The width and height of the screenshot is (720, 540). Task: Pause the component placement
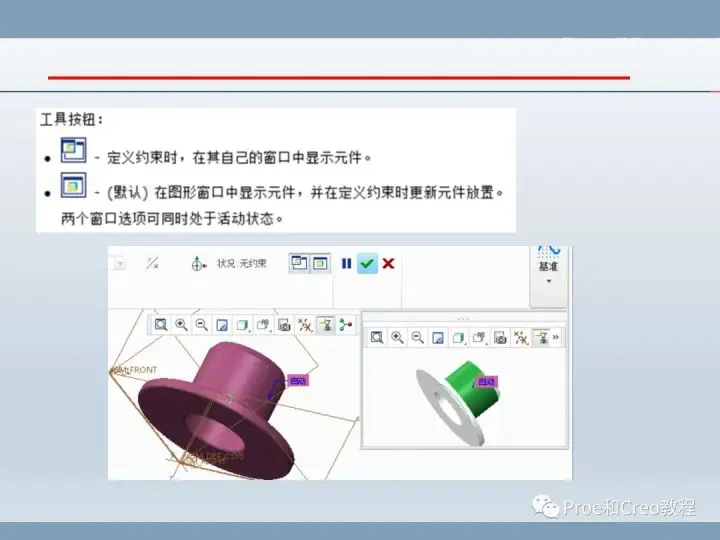(x=346, y=264)
